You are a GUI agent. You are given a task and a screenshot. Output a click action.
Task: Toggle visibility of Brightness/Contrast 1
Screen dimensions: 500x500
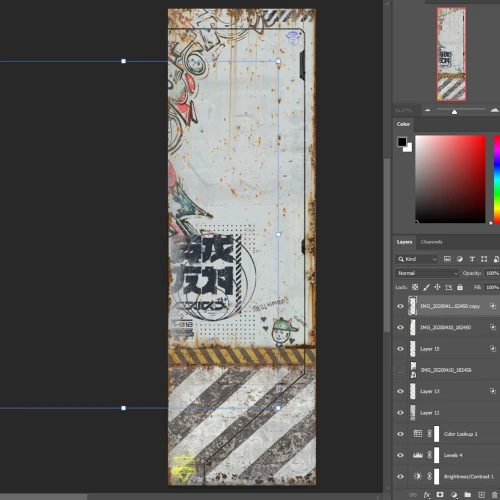[400, 477]
